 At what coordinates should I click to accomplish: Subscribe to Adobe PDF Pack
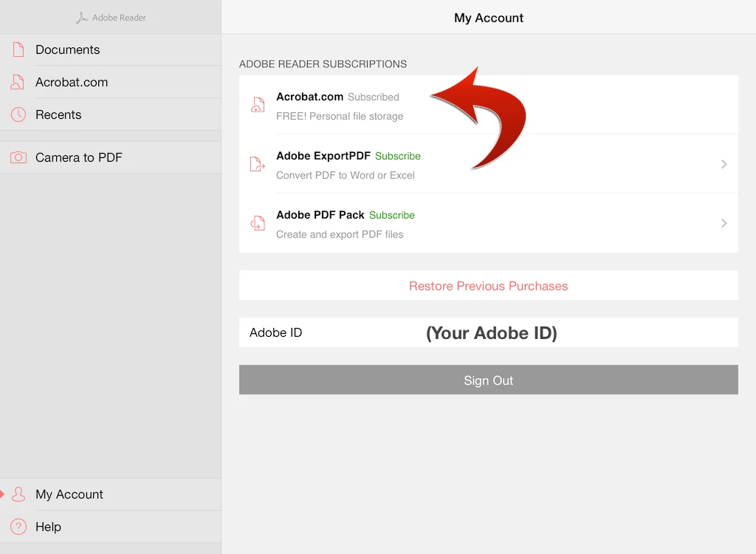tap(392, 215)
